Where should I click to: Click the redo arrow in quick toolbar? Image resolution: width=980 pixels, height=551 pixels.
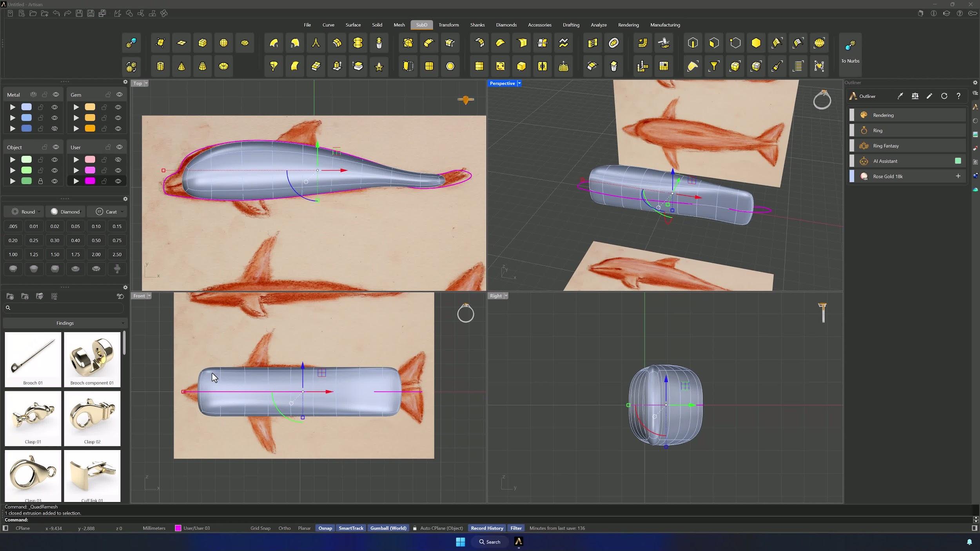pos(68,13)
